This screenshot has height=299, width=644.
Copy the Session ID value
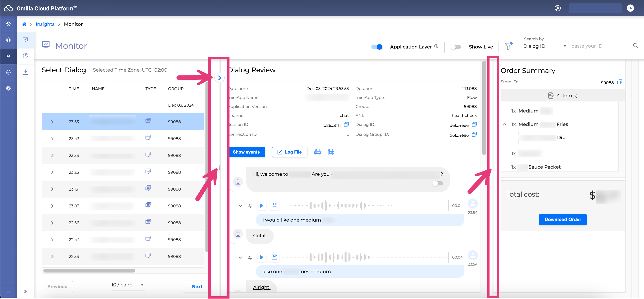(x=346, y=125)
